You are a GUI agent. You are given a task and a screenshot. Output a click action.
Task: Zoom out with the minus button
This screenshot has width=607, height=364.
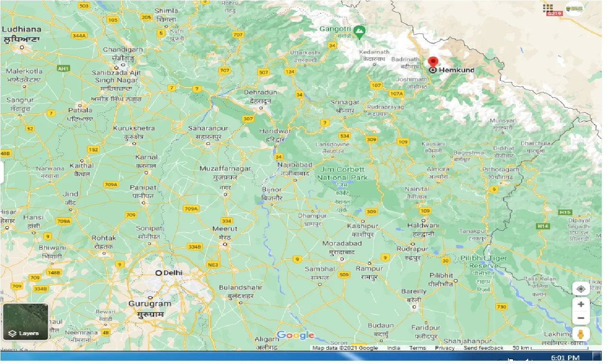click(581, 318)
